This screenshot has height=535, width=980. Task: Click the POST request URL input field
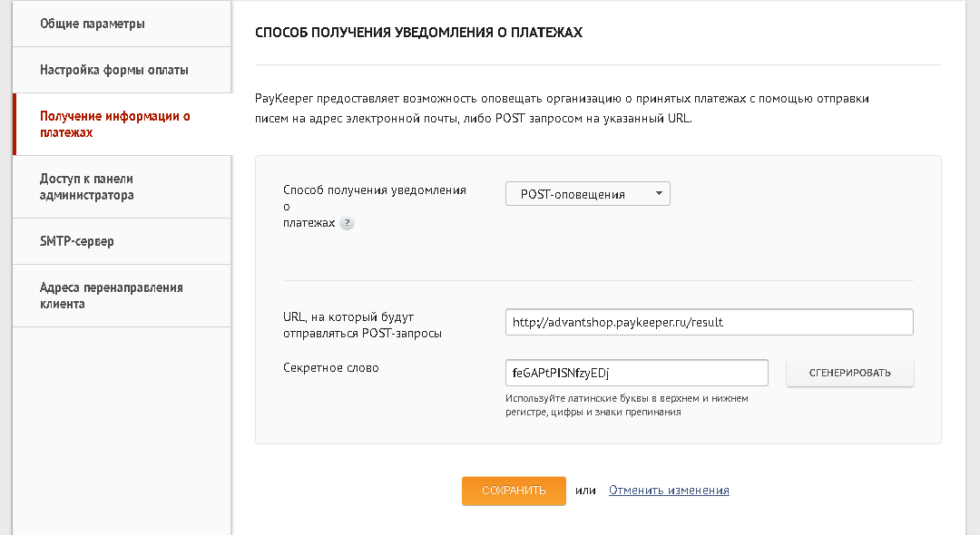tap(709, 322)
